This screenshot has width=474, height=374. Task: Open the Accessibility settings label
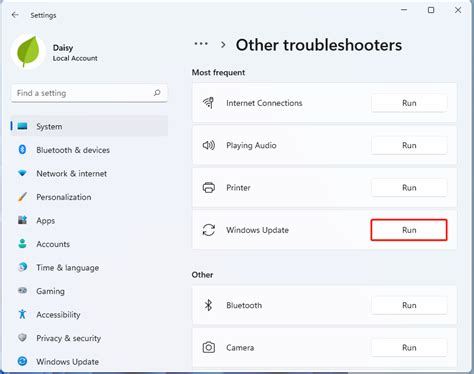click(x=58, y=315)
